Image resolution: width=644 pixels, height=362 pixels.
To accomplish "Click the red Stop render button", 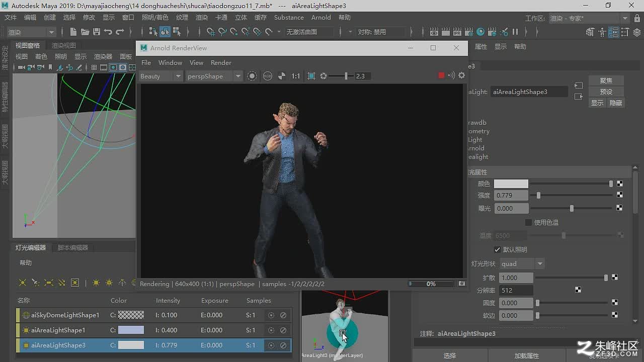I will (441, 75).
